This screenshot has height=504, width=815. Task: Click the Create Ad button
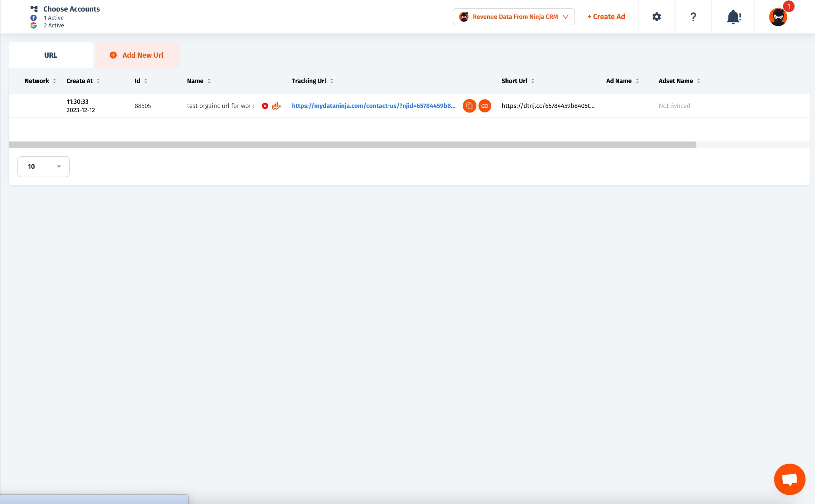click(606, 17)
